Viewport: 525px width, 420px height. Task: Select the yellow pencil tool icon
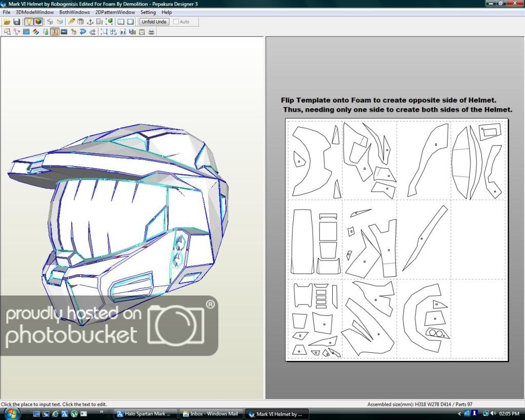71,22
